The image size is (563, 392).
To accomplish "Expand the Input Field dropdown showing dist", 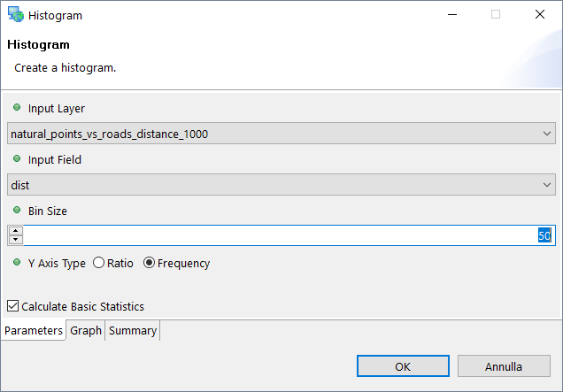I will pyautogui.click(x=281, y=184).
